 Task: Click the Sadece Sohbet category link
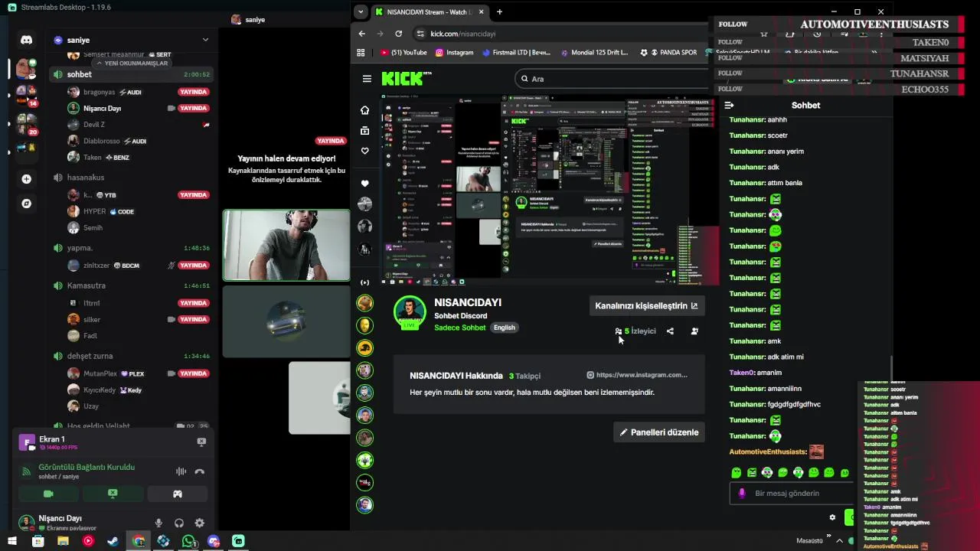click(x=459, y=328)
